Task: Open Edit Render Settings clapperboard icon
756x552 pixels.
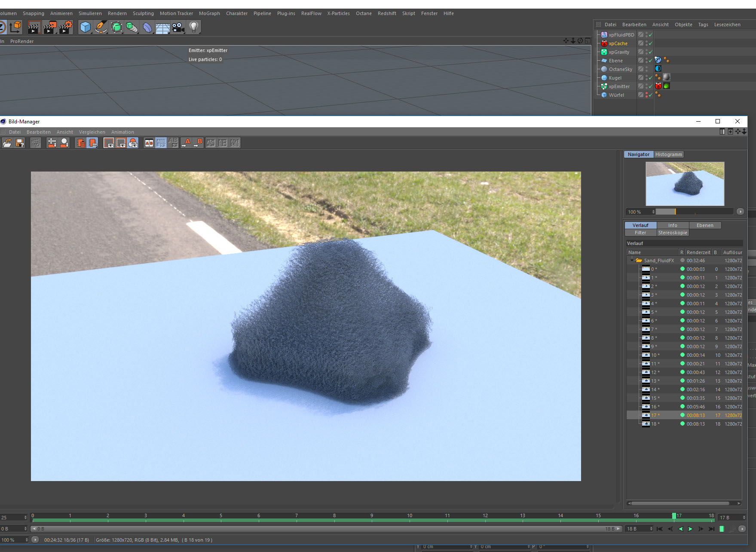Action: tap(65, 28)
